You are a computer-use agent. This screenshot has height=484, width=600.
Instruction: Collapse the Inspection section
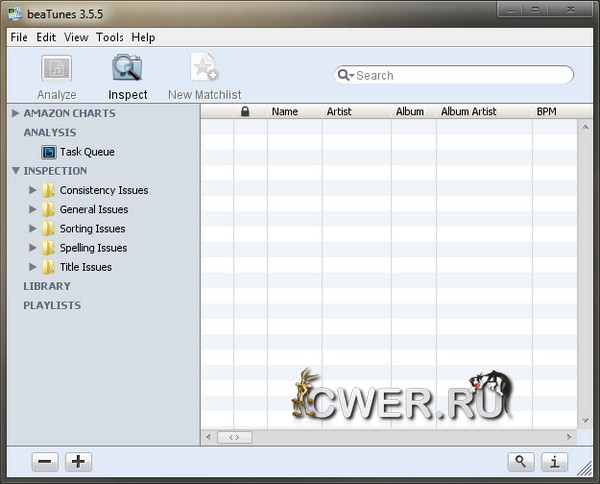coord(15,171)
